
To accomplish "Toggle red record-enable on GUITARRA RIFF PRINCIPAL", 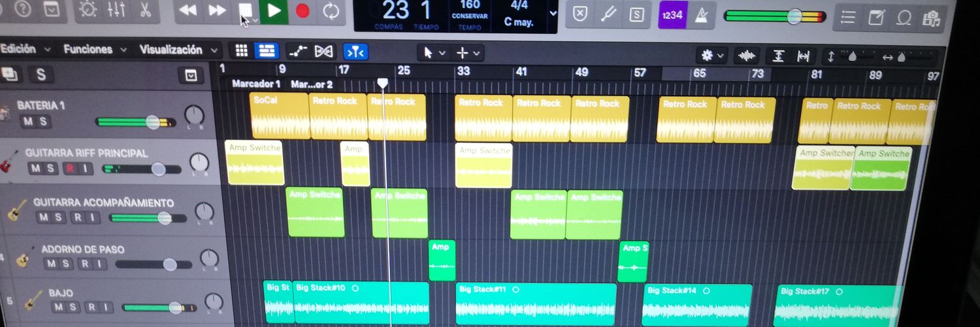I will pyautogui.click(x=69, y=169).
